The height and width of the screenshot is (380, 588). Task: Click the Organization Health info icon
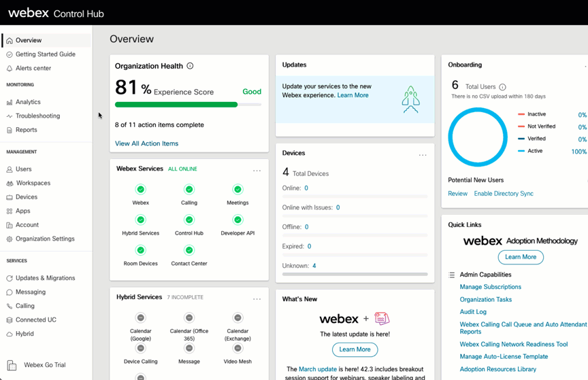coord(190,66)
